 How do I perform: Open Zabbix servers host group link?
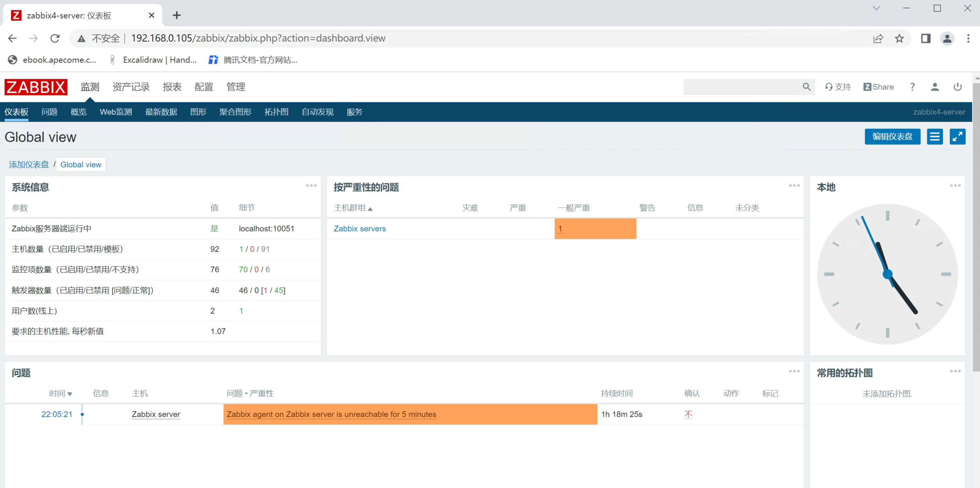click(359, 228)
